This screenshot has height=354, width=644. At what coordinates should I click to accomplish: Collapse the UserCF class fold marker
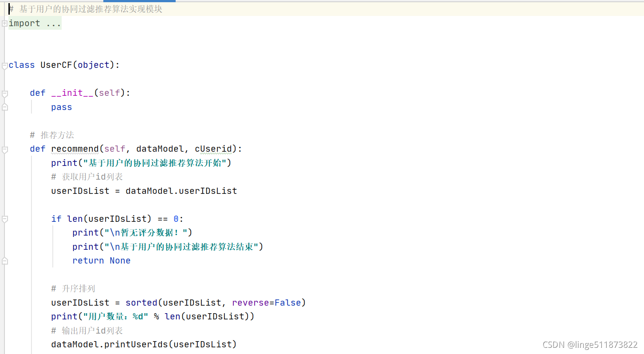point(4,66)
